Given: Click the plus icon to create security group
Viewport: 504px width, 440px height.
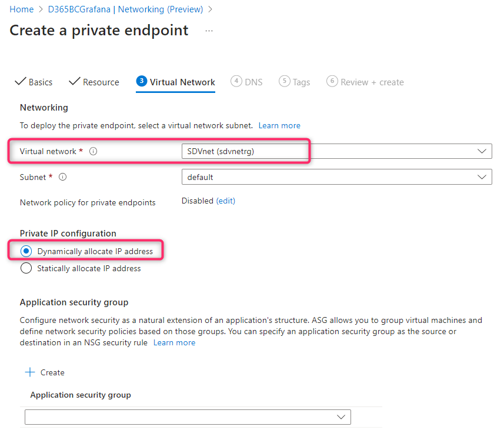Looking at the screenshot, I should pyautogui.click(x=30, y=372).
